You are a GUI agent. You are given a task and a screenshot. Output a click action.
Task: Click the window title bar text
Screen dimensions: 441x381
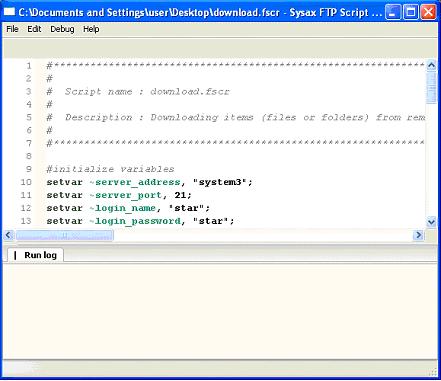200,12
